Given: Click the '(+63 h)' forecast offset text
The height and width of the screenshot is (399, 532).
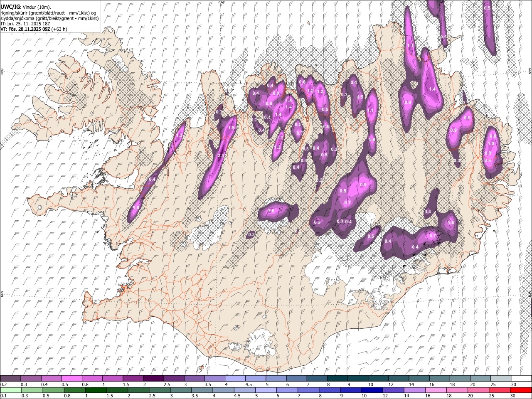Looking at the screenshot, I should pos(59,29).
